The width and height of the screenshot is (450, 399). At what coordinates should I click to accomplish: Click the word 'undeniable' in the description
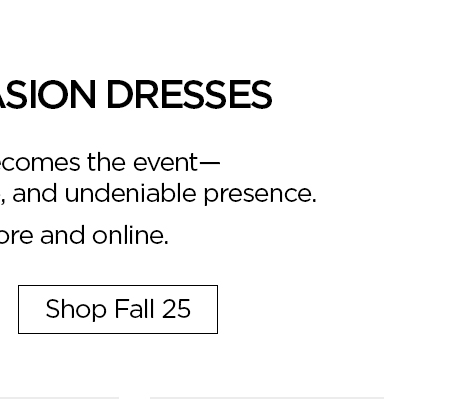click(130, 194)
